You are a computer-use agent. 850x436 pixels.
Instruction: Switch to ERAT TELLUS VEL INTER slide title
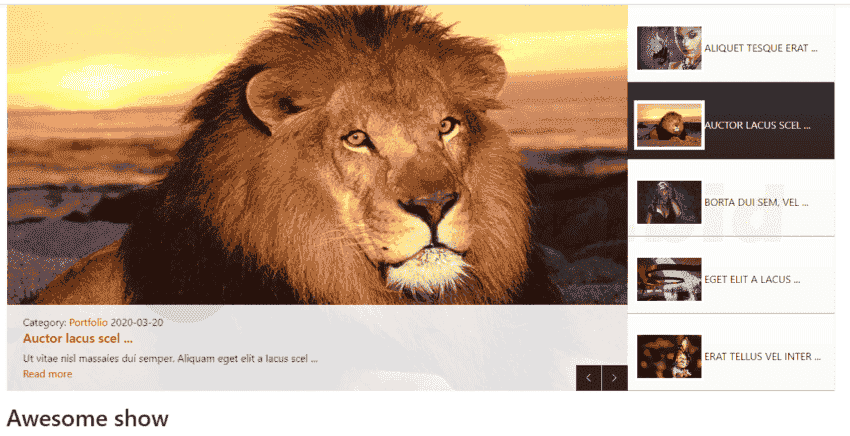(762, 356)
